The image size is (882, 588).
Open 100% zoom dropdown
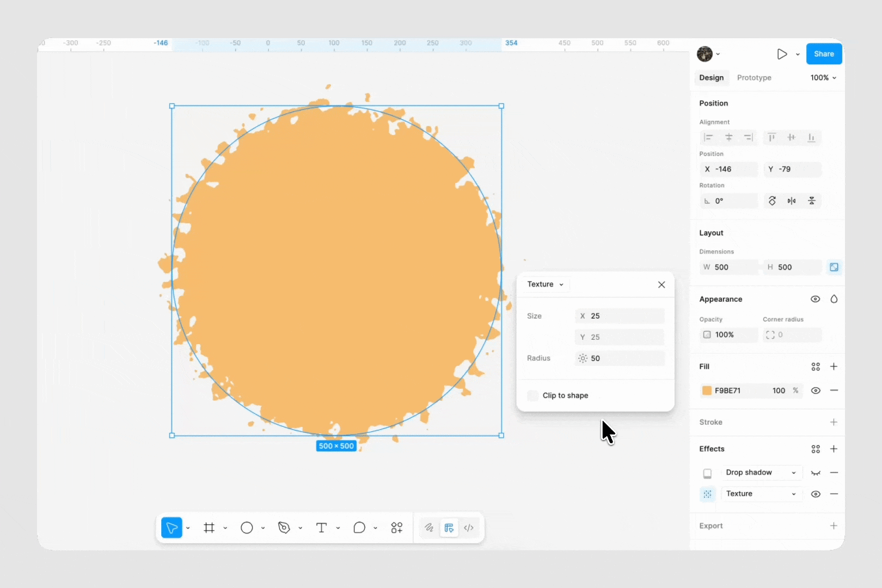point(823,78)
